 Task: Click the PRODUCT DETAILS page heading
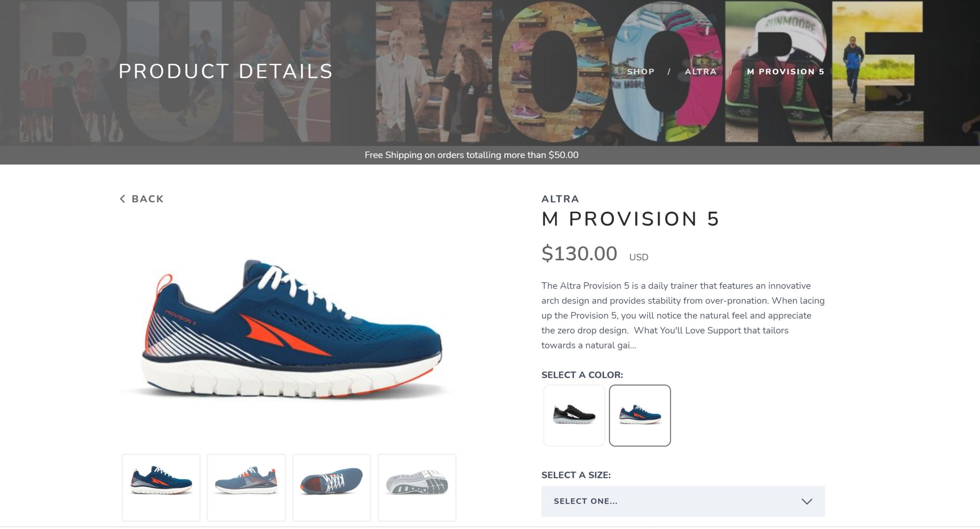226,71
